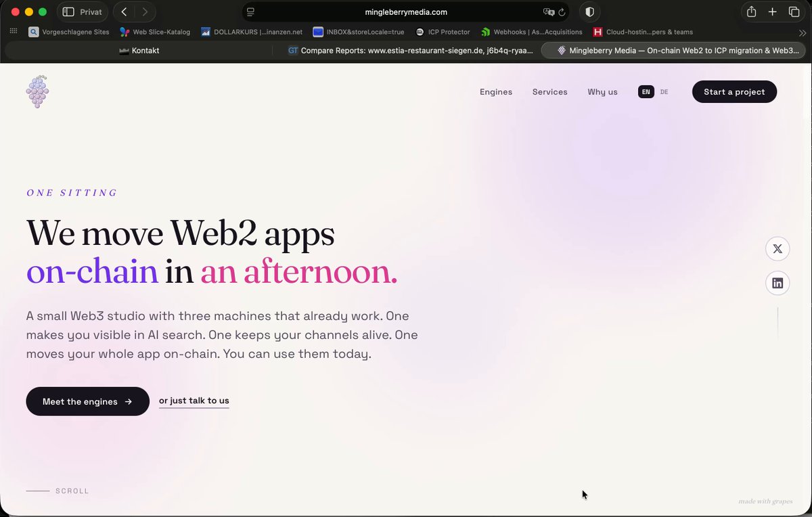The height and width of the screenshot is (517, 812).
Task: Show the tab overview icon
Action: coord(794,12)
